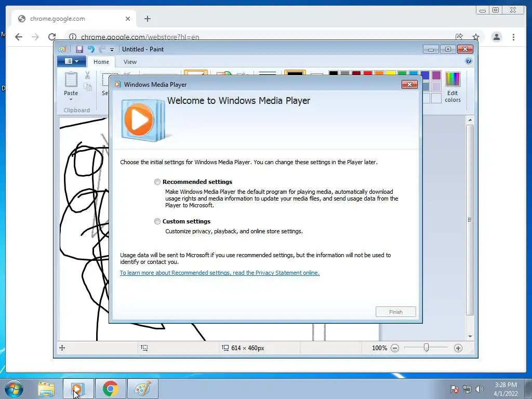Pick the yellow swatch in Paint's palette
Screen dimensions: 532x399
(391, 73)
